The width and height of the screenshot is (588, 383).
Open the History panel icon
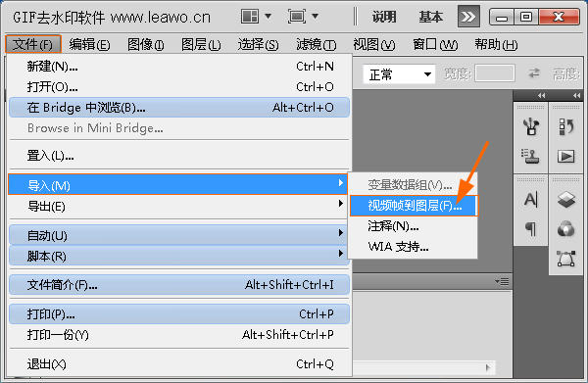tap(565, 126)
